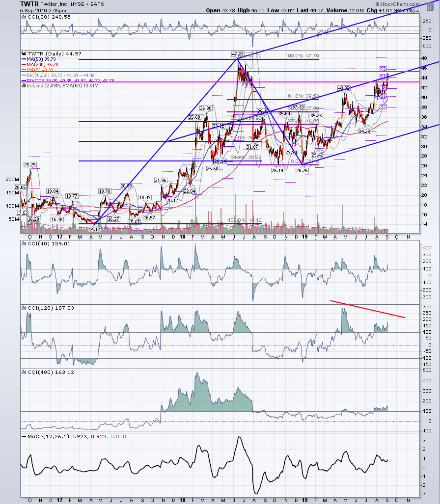Click the MA(200) 35.28 legend text
The width and height of the screenshot is (440, 504).
coord(42,65)
